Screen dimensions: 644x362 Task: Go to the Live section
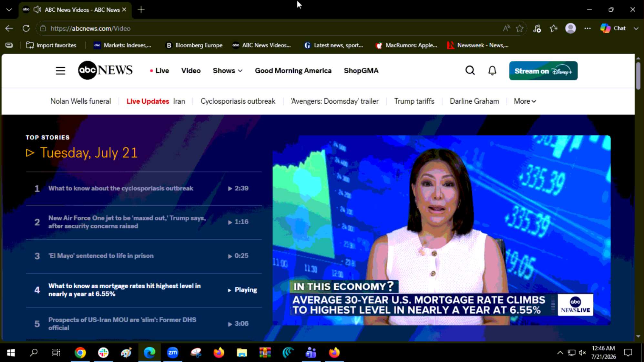pos(159,71)
